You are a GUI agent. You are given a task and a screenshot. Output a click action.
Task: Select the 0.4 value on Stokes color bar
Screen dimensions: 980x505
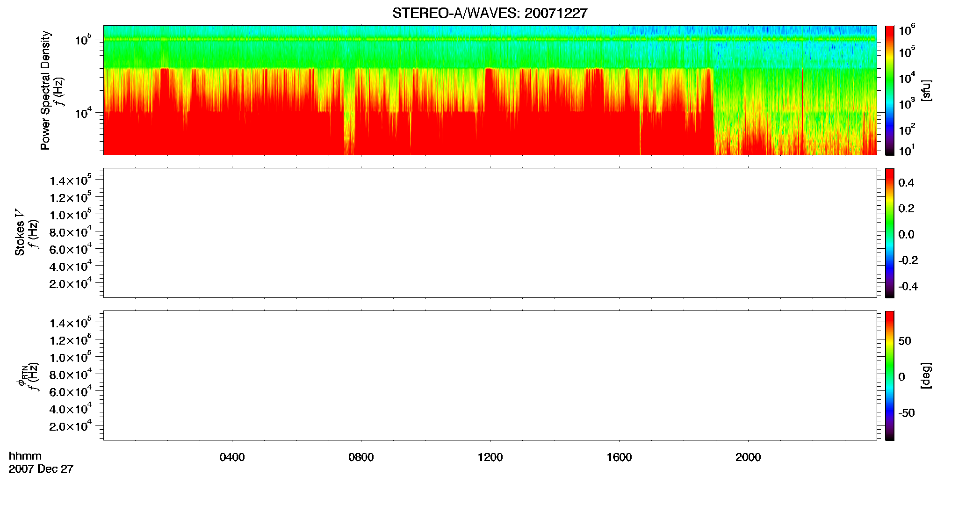click(906, 183)
